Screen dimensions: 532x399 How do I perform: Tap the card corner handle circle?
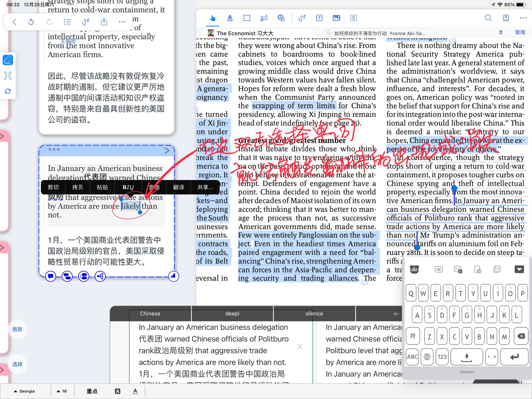click(173, 276)
